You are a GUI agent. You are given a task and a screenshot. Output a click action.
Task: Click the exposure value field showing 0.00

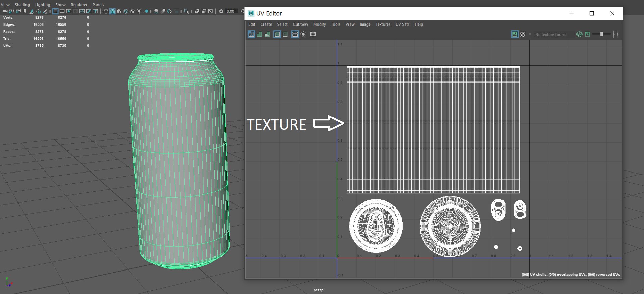231,11
